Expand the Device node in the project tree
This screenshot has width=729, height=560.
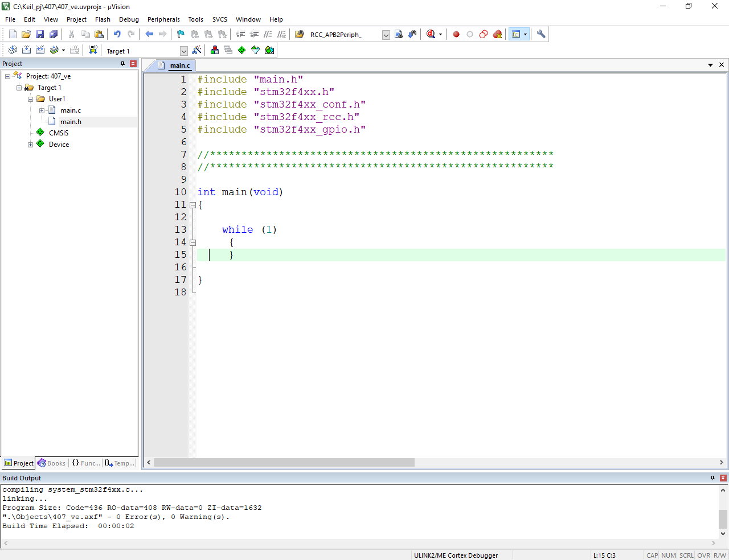pyautogui.click(x=30, y=145)
